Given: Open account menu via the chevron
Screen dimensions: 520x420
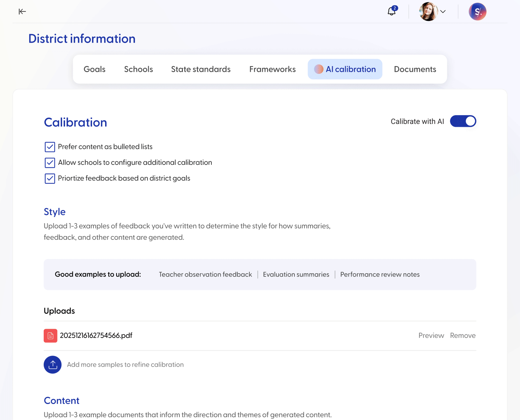Looking at the screenshot, I should pyautogui.click(x=443, y=11).
